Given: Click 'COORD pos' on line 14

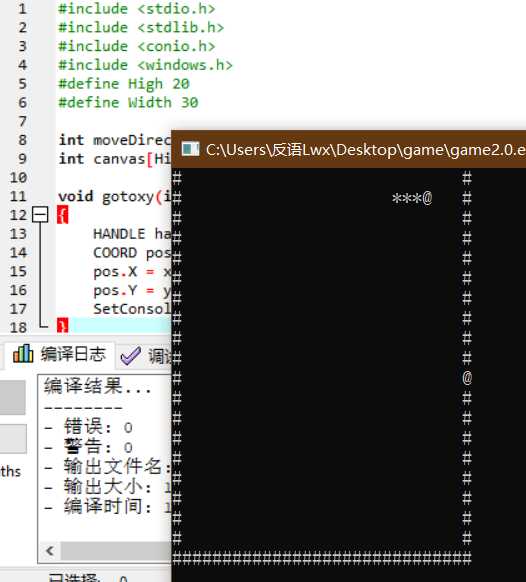Looking at the screenshot, I should click(x=132, y=253).
